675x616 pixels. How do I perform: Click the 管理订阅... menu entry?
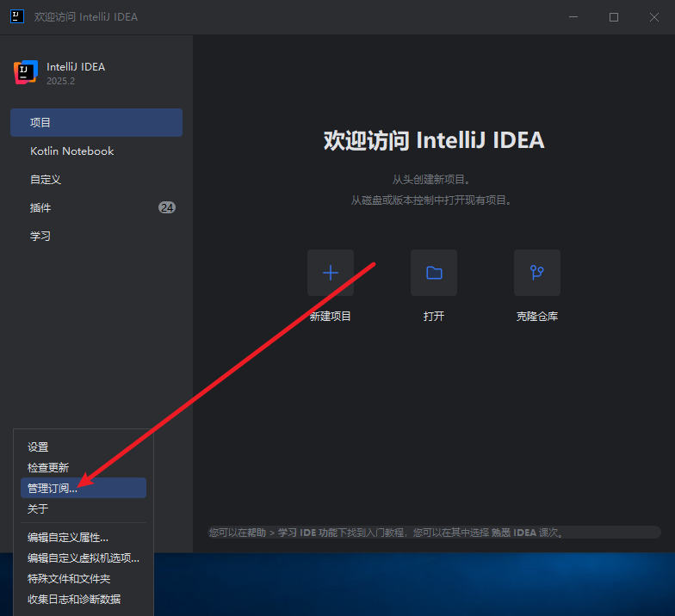click(84, 488)
